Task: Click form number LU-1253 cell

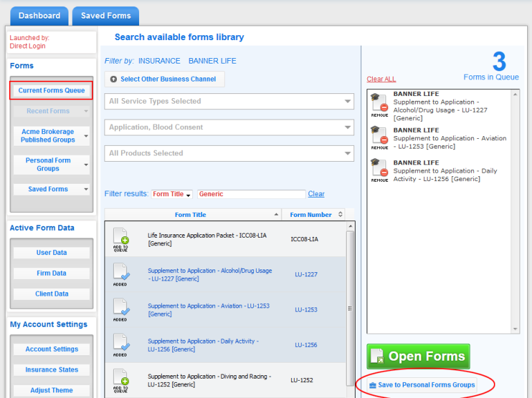Action: coord(306,310)
